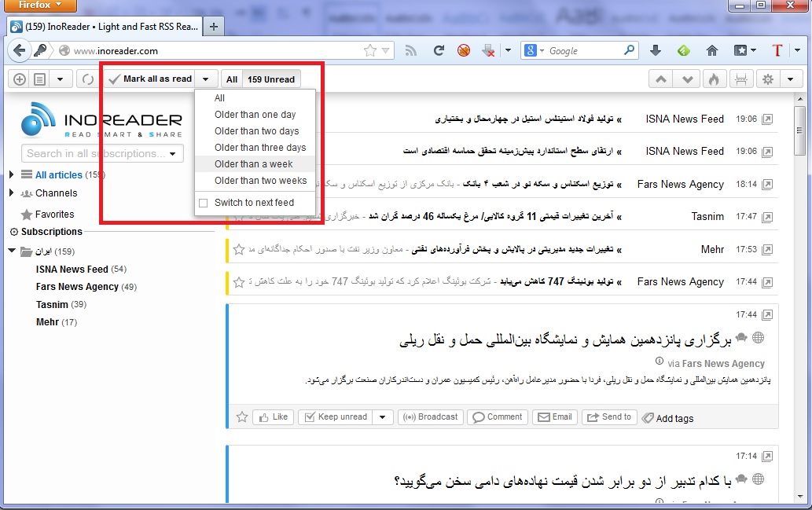
Task: Star the Fars News Agency 17:44 article row
Action: tap(239, 282)
